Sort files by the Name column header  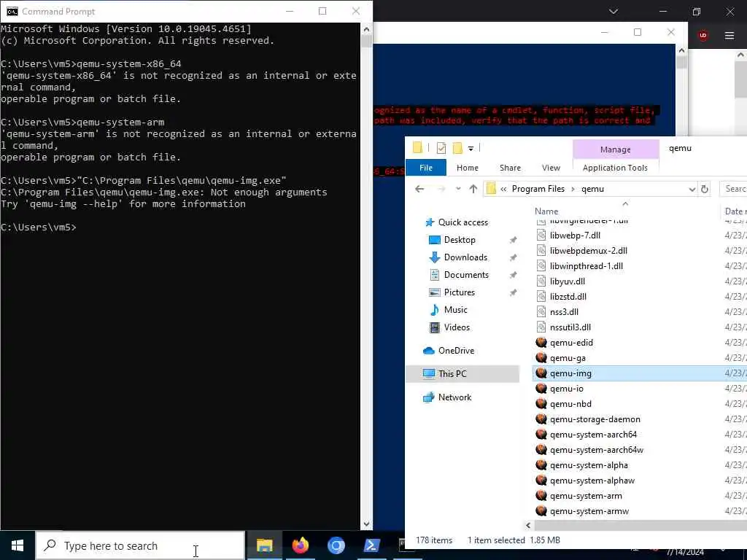tap(546, 211)
